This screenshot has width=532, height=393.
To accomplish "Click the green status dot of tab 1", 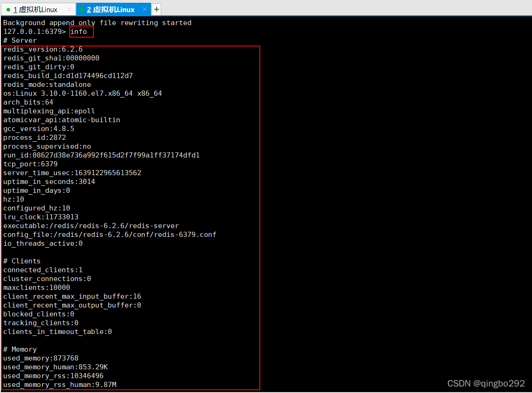I will point(8,10).
